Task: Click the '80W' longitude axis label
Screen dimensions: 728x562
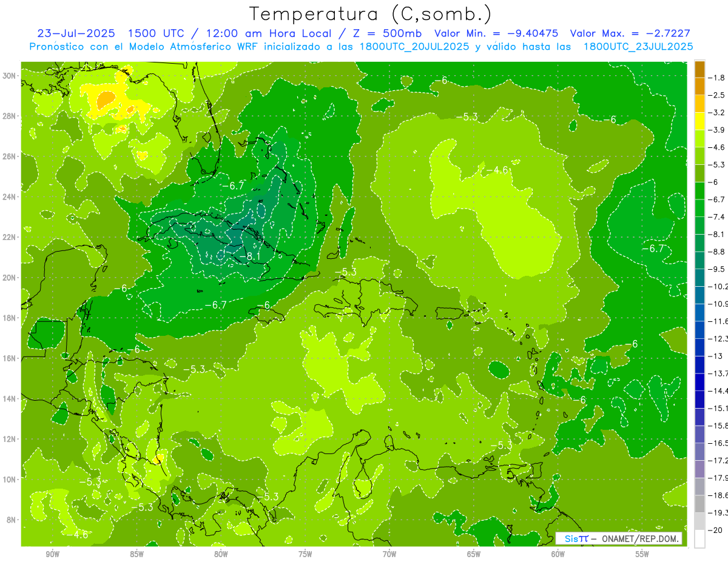Action: coord(221,555)
